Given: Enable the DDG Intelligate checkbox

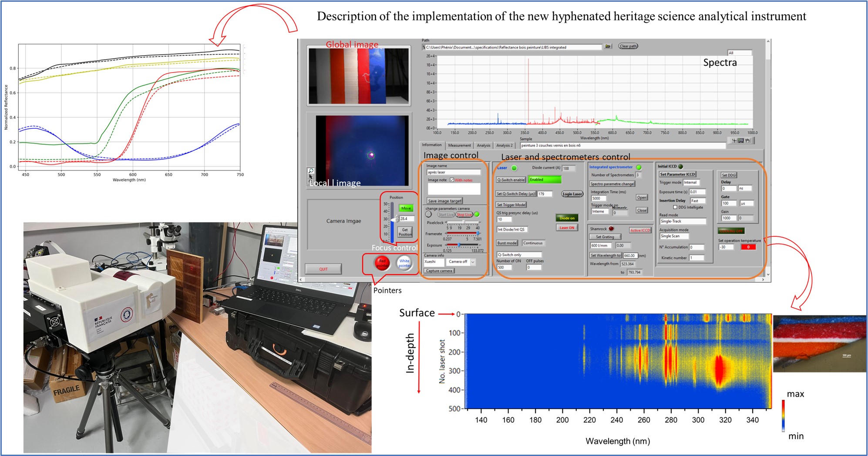Looking at the screenshot, I should click(675, 207).
